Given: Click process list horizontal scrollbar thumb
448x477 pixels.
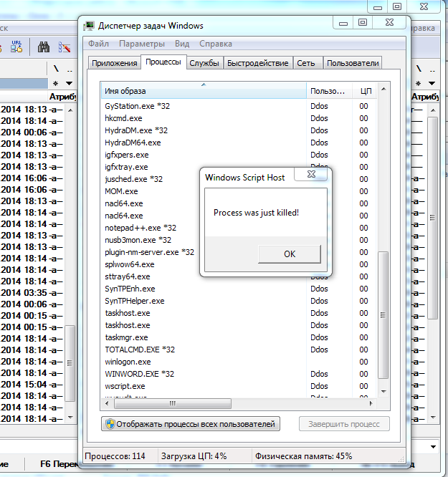Looking at the screenshot, I should [x=172, y=404].
